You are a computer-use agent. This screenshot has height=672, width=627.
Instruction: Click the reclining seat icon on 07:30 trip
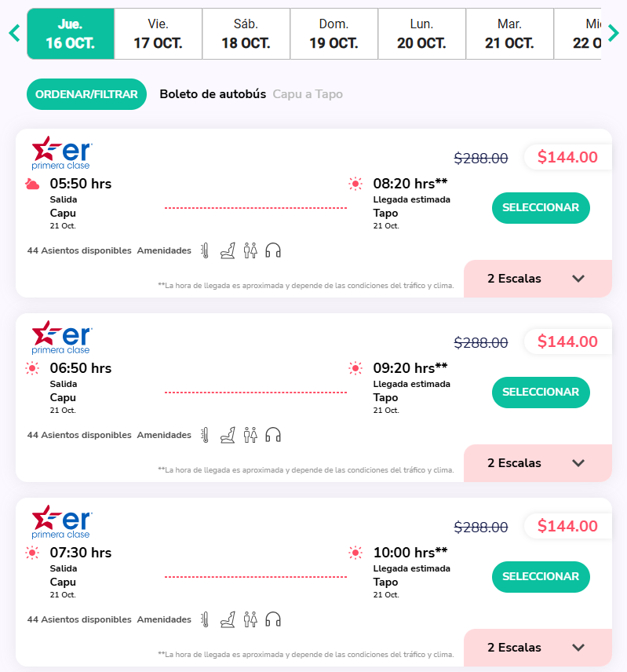(x=228, y=619)
